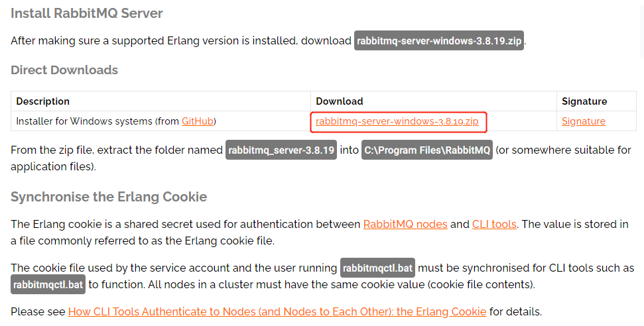Click the rabbitmq_server-3.8.19 folder name code badge

point(281,150)
